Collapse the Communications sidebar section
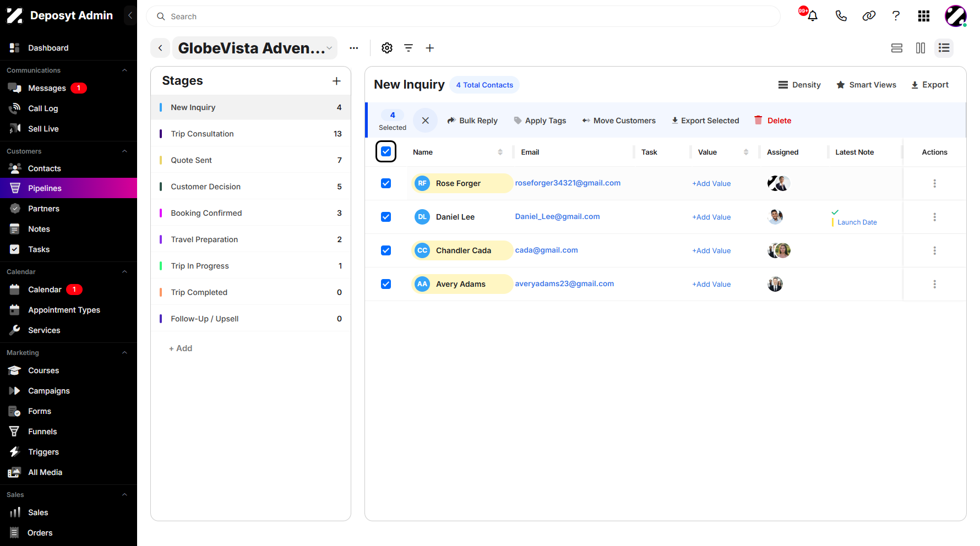The width and height of the screenshot is (980, 546). [x=124, y=70]
